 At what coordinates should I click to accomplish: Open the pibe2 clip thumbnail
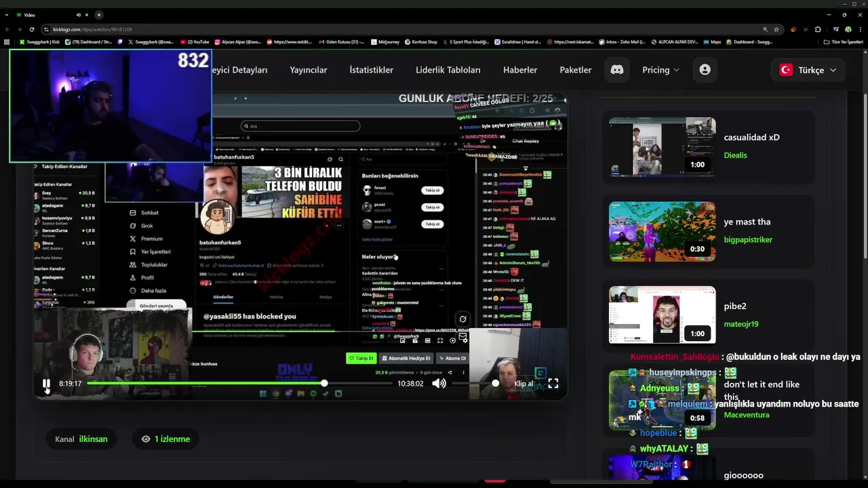click(662, 316)
